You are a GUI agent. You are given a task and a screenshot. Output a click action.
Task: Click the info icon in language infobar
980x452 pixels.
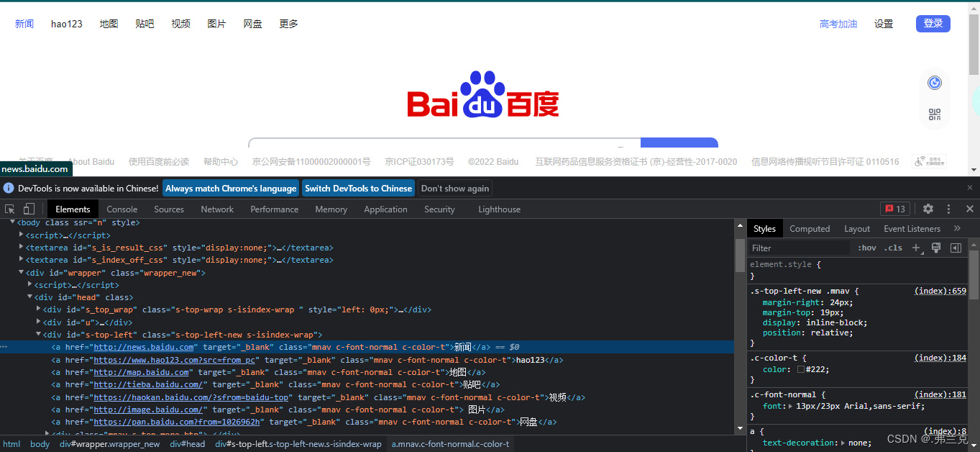(9, 188)
